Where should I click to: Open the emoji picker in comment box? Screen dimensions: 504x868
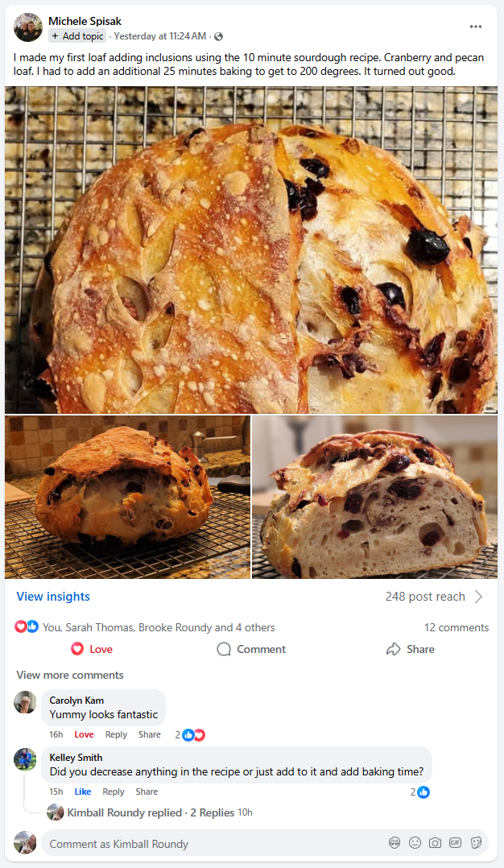click(x=415, y=842)
